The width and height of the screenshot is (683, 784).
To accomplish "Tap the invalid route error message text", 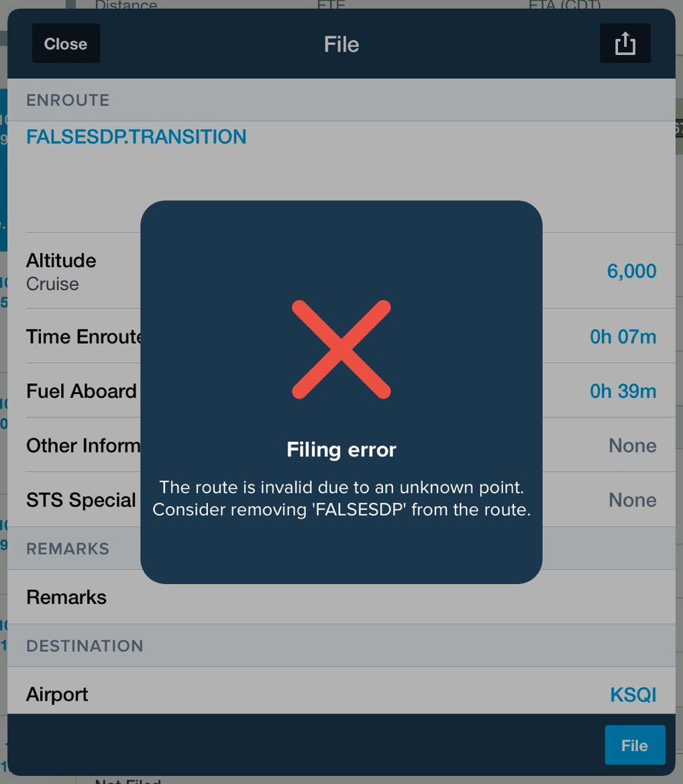I will tap(341, 499).
